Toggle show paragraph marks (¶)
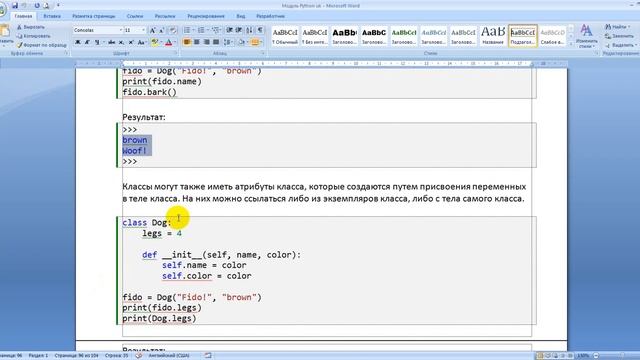The width and height of the screenshot is (640, 360). [260, 30]
